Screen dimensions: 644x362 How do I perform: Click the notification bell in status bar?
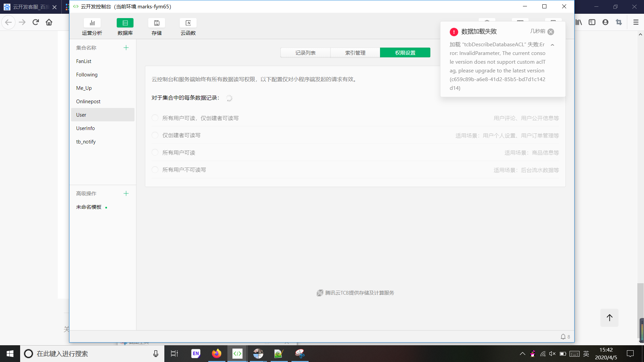tap(563, 337)
